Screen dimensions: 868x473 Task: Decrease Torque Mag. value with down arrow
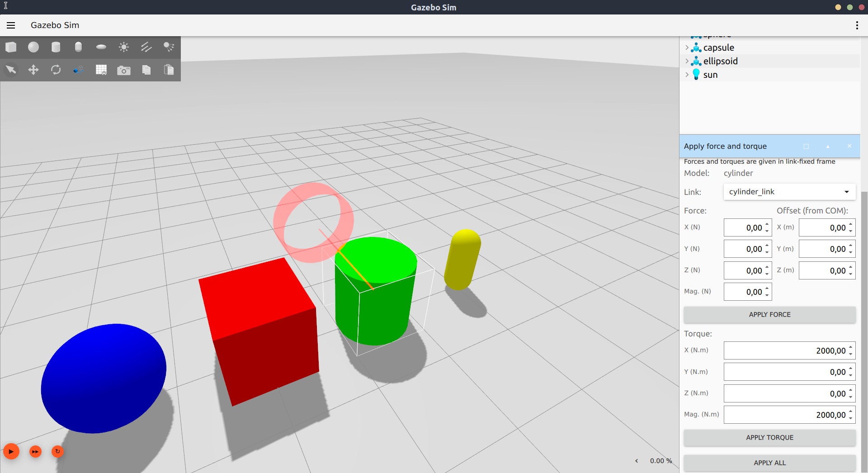point(850,418)
